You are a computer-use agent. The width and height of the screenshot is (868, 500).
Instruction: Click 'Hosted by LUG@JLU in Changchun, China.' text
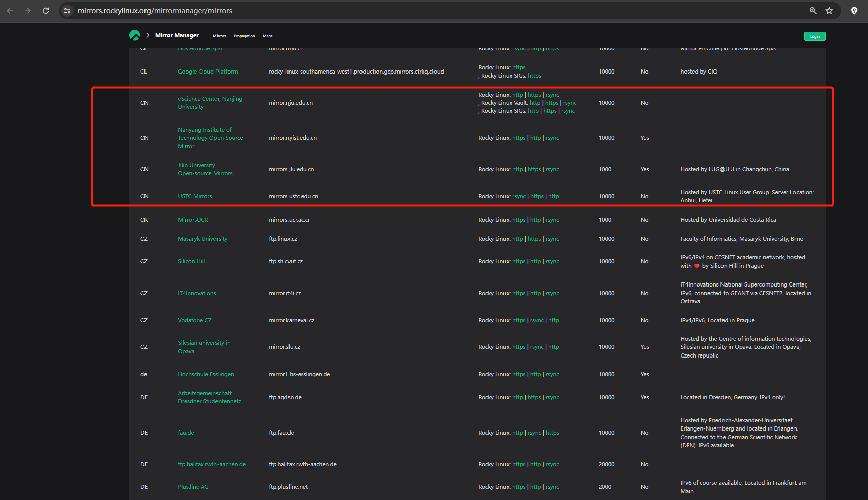(x=735, y=169)
